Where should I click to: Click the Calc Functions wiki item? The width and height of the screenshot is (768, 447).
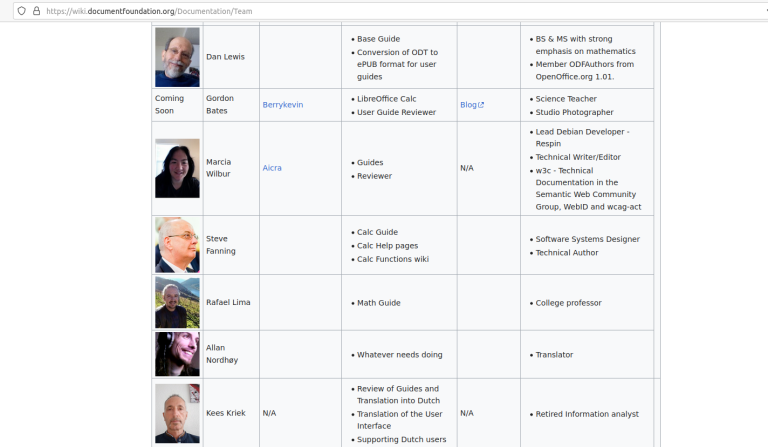pyautogui.click(x=393, y=259)
